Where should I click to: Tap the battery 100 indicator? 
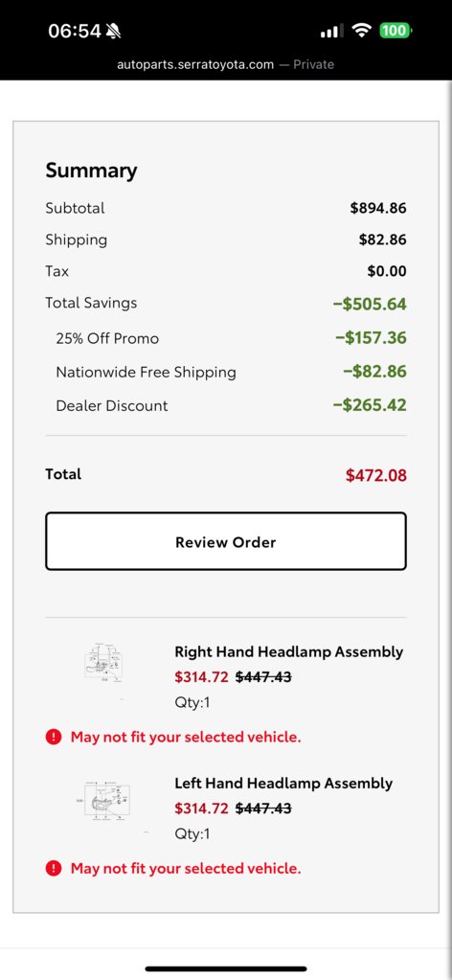pos(395,30)
